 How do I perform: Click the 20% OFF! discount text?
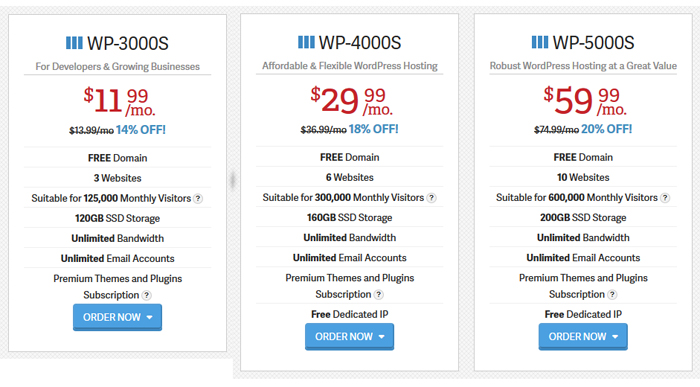(x=607, y=129)
